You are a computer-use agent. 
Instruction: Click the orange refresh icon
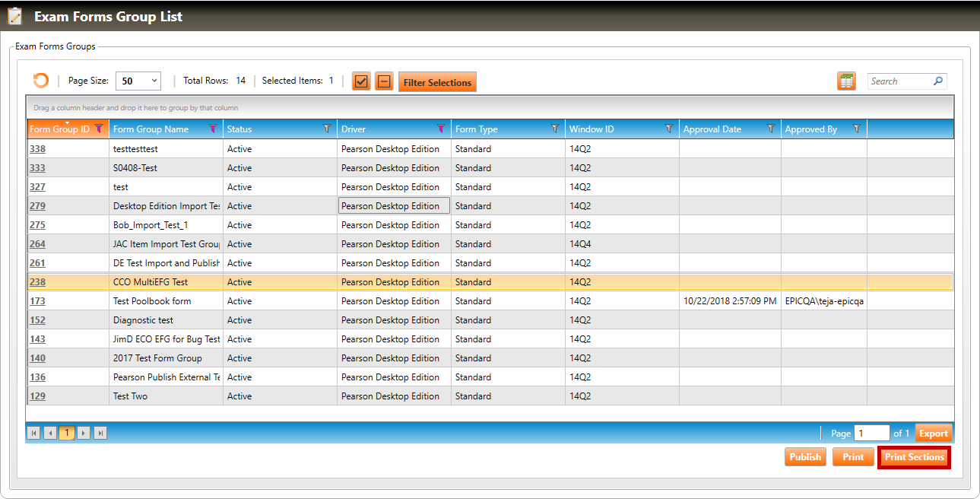pos(40,81)
